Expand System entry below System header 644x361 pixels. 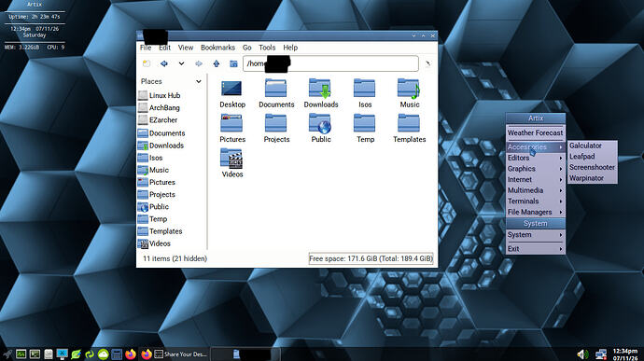click(536, 234)
